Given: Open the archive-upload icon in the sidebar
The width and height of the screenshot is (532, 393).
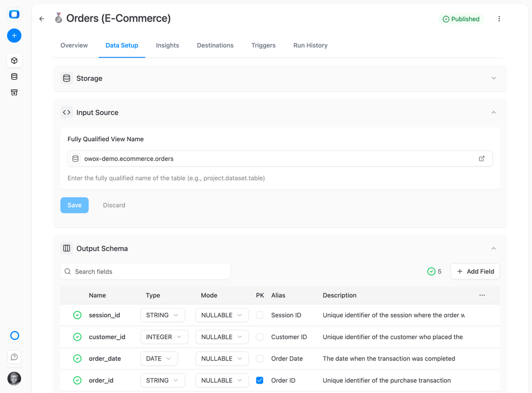Looking at the screenshot, I should coord(14,93).
